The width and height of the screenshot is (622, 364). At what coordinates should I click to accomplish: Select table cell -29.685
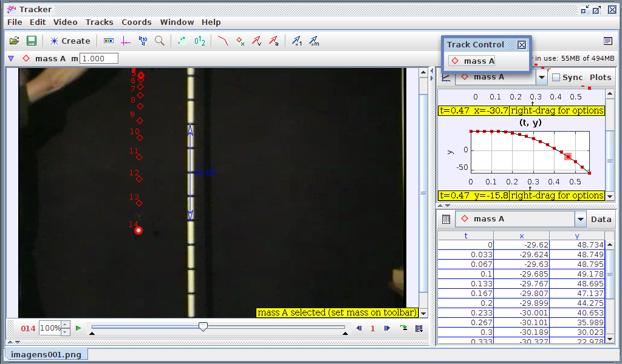[522, 274]
